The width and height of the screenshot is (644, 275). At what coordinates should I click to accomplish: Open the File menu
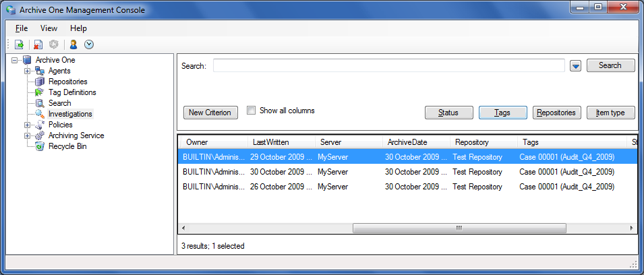point(22,28)
